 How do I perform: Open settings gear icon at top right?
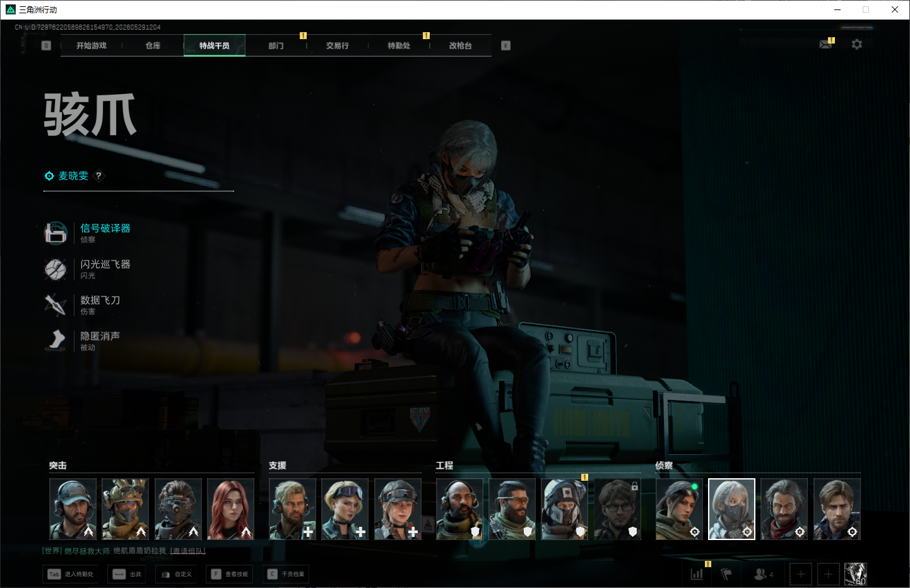(x=856, y=44)
